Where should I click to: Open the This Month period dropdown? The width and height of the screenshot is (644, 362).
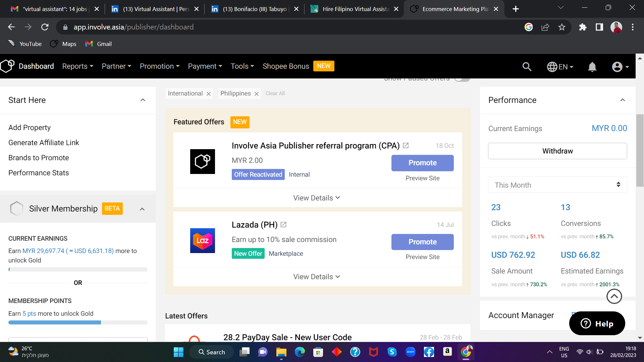point(557,185)
